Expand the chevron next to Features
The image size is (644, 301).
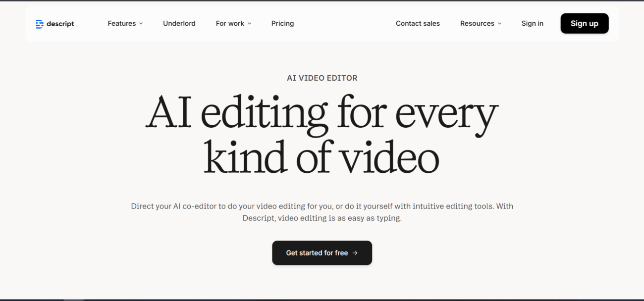tap(141, 24)
